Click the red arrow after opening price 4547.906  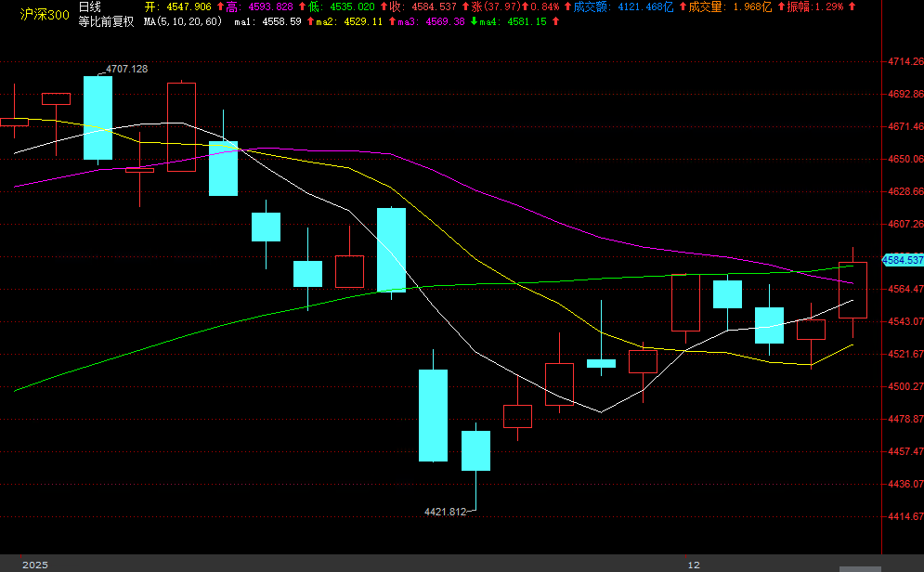[x=217, y=6]
